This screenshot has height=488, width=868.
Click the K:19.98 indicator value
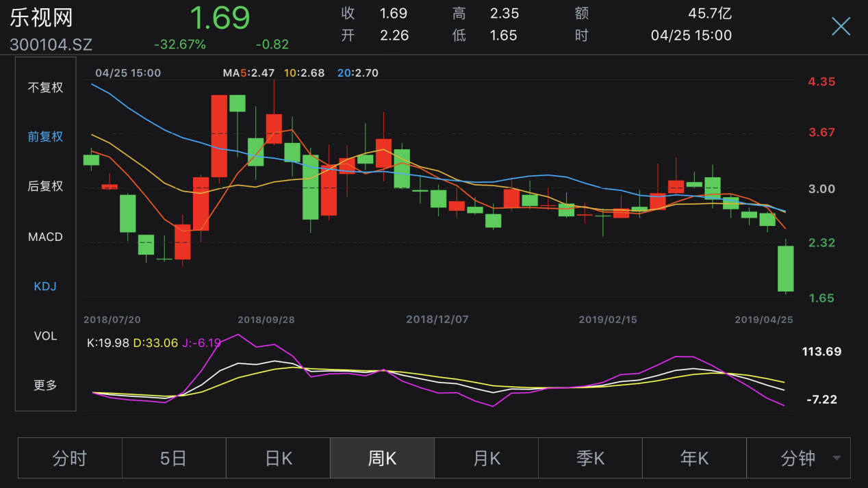[x=108, y=343]
